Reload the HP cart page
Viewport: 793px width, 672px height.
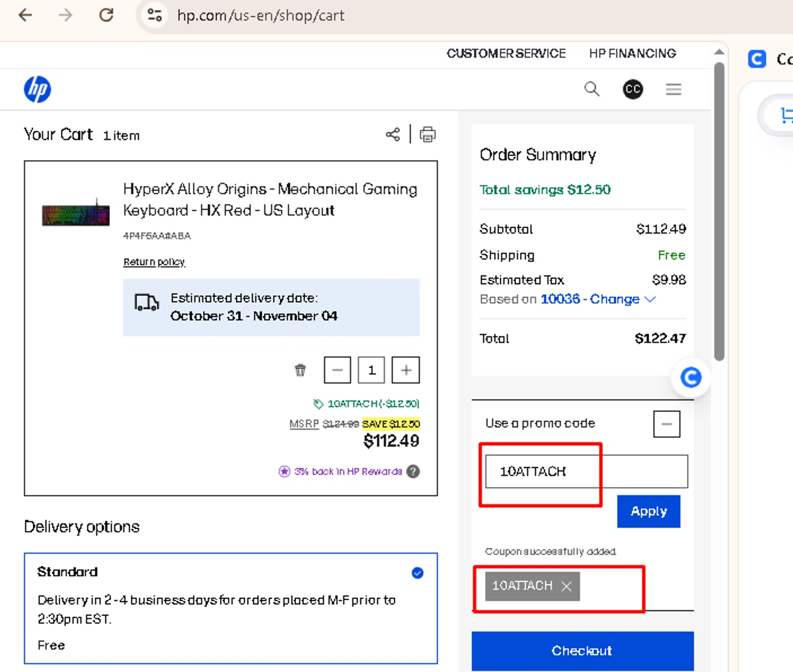106,15
